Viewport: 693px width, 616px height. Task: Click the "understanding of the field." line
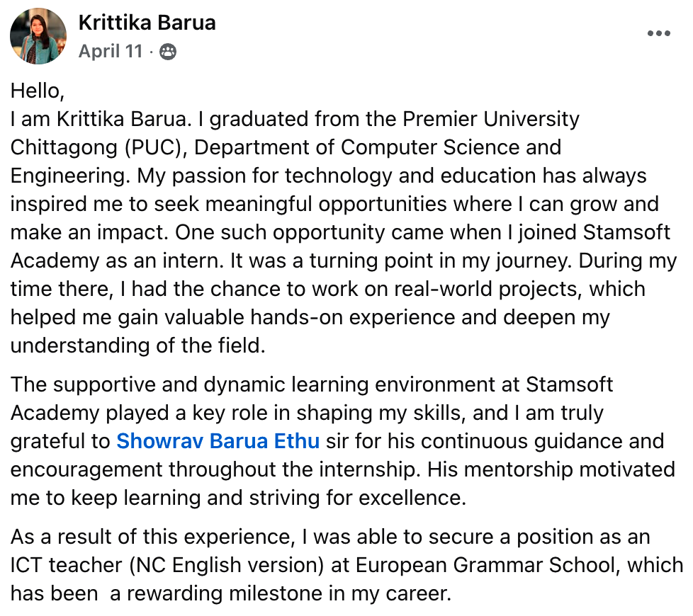coord(138,346)
